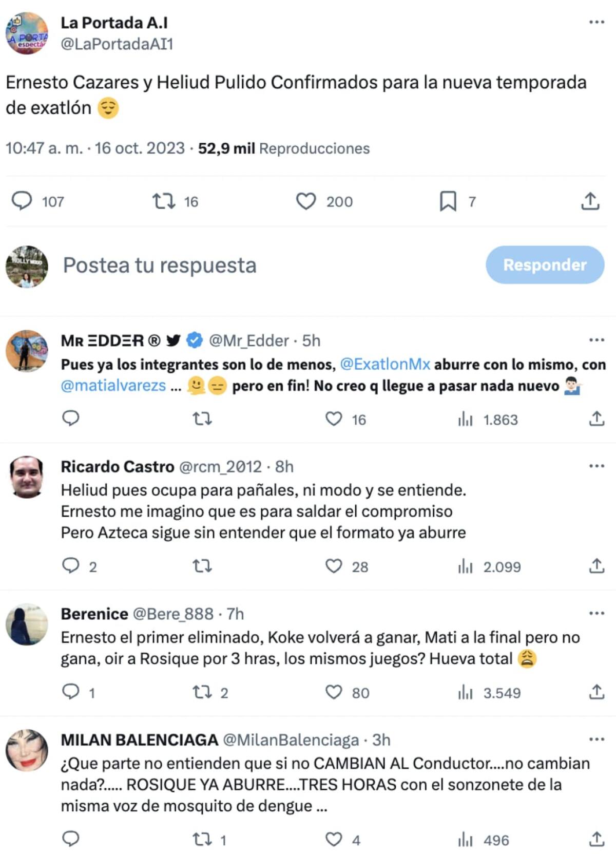Click the Responder button
The width and height of the screenshot is (616, 854).
click(x=545, y=264)
